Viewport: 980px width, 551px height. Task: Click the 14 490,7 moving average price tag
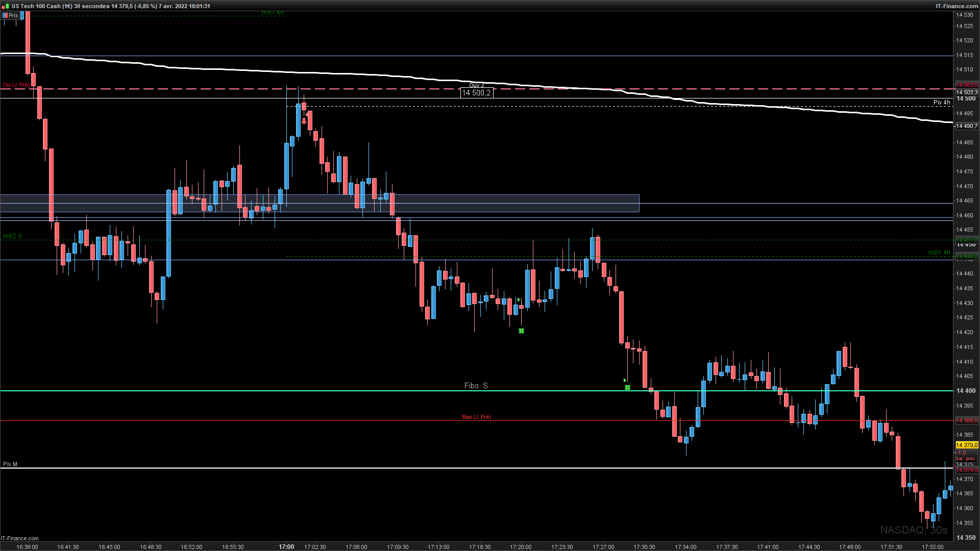966,126
